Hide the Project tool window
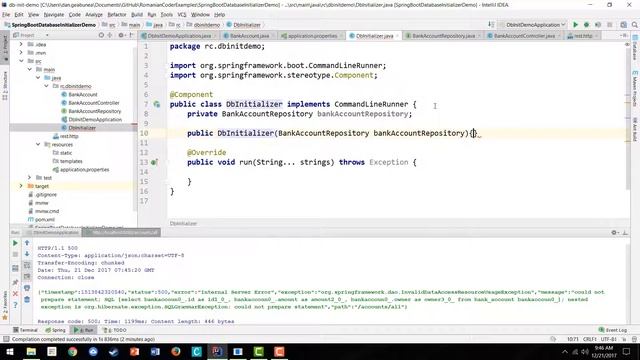The height and width of the screenshot is (360, 640). point(131,36)
